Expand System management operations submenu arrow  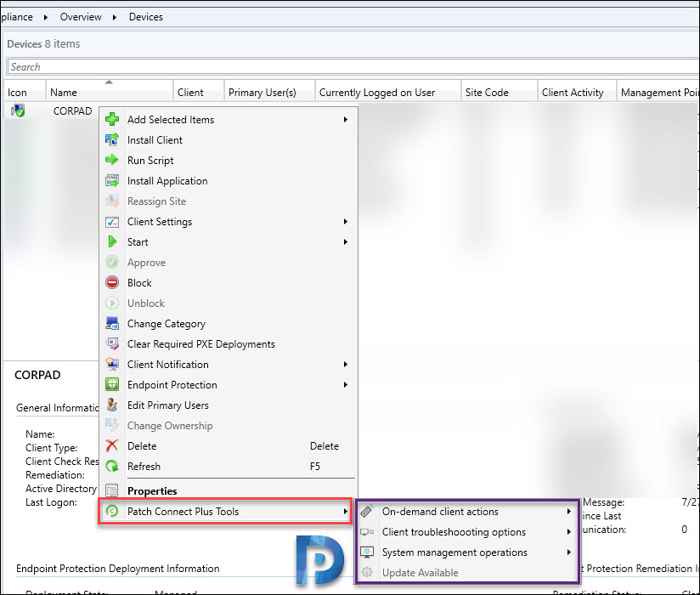[x=569, y=552]
